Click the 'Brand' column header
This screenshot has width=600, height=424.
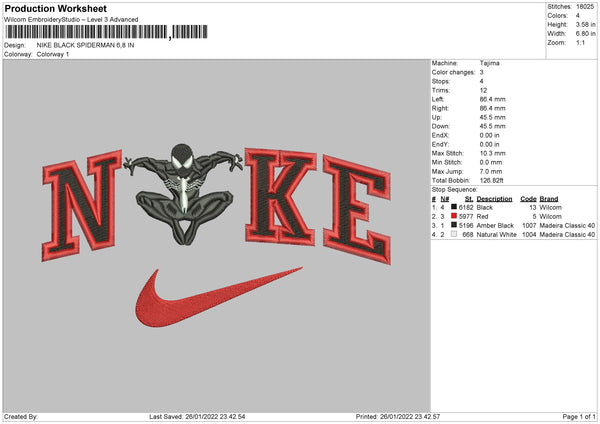pyautogui.click(x=549, y=199)
